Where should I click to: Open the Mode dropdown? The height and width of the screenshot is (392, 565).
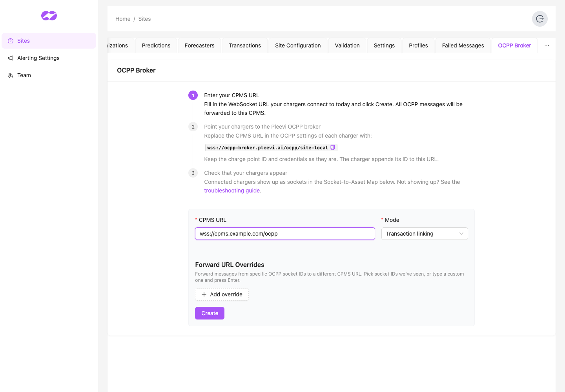[x=425, y=234]
